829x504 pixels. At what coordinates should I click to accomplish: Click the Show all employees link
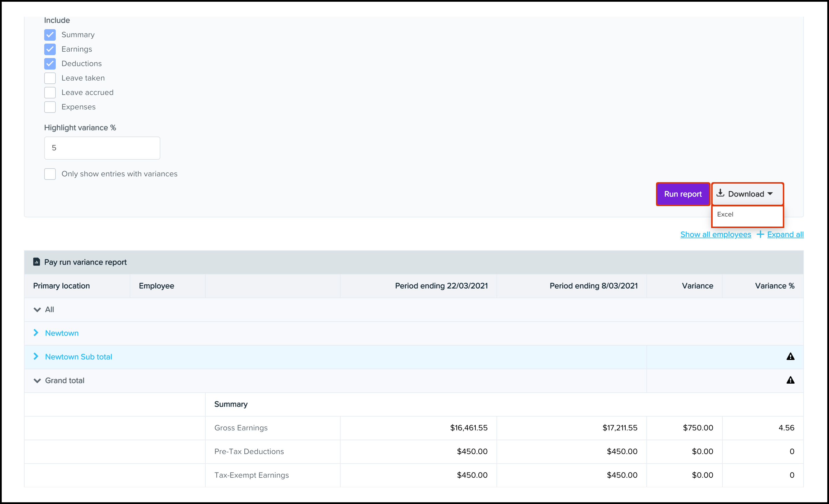tap(715, 234)
